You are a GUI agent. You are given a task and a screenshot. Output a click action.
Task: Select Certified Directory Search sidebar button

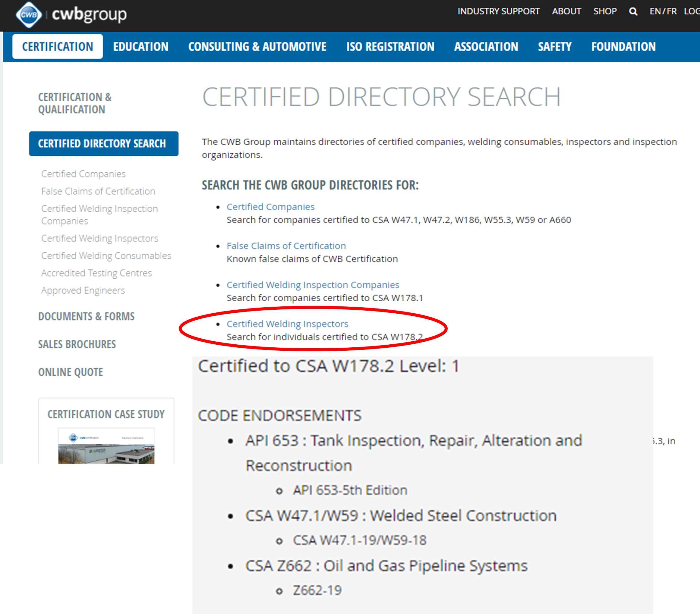(x=104, y=144)
